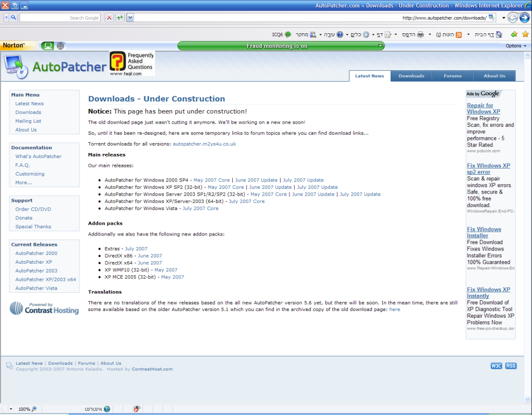Click the AutoPatcher logo
The image size is (532, 415).
[55, 67]
